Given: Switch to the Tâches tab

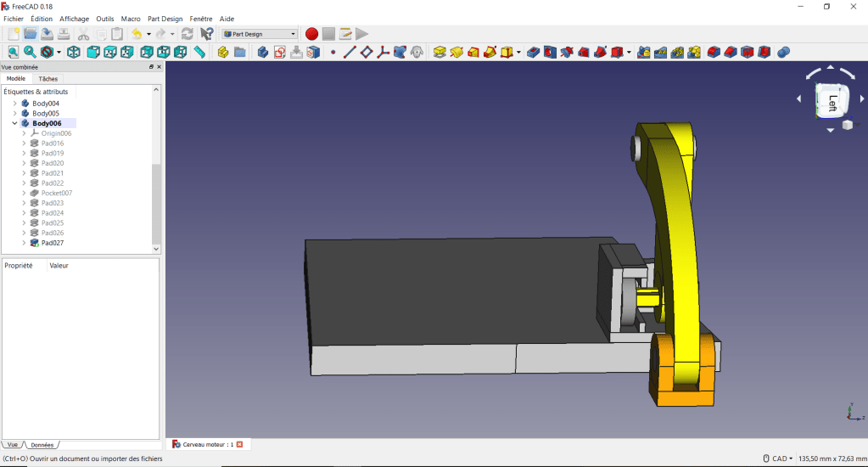Looking at the screenshot, I should [48, 78].
